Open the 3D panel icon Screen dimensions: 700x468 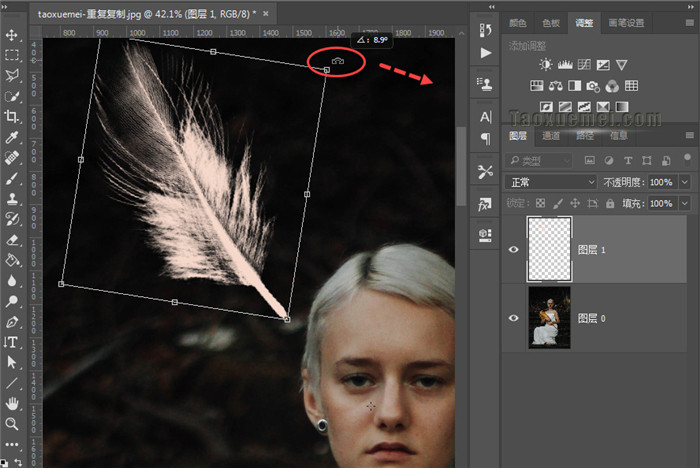click(x=485, y=235)
